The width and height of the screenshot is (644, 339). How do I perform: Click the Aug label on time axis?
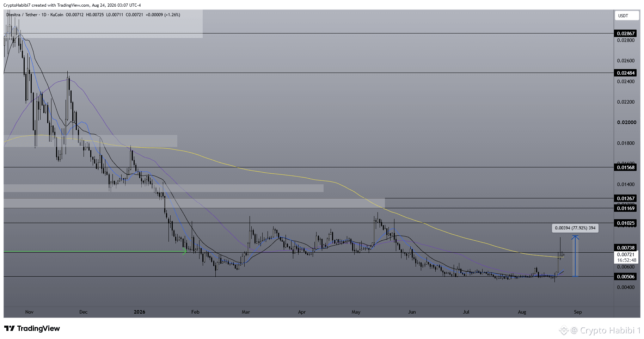pos(522,312)
